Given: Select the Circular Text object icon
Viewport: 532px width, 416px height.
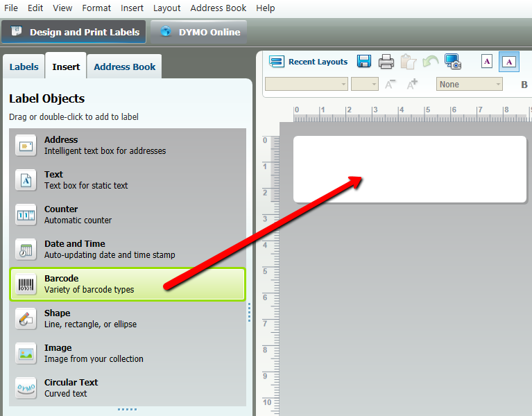Looking at the screenshot, I should click(x=26, y=388).
